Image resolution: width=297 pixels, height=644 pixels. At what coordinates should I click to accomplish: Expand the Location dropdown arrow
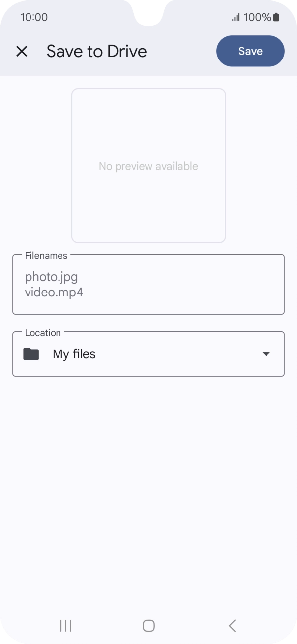[x=266, y=354]
